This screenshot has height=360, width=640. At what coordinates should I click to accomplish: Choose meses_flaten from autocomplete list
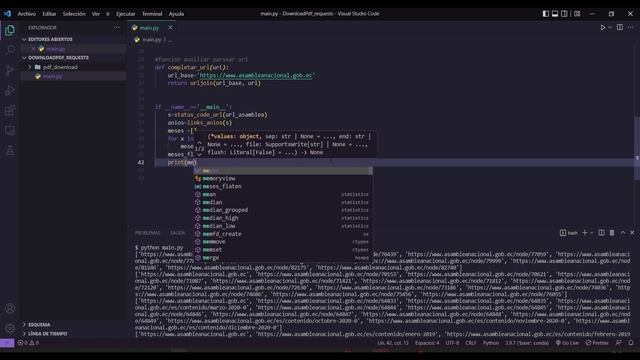pos(283,186)
